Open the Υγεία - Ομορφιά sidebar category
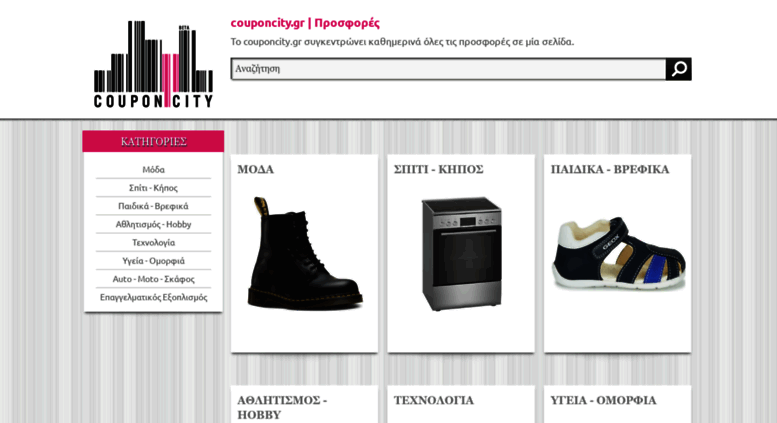 [x=154, y=261]
